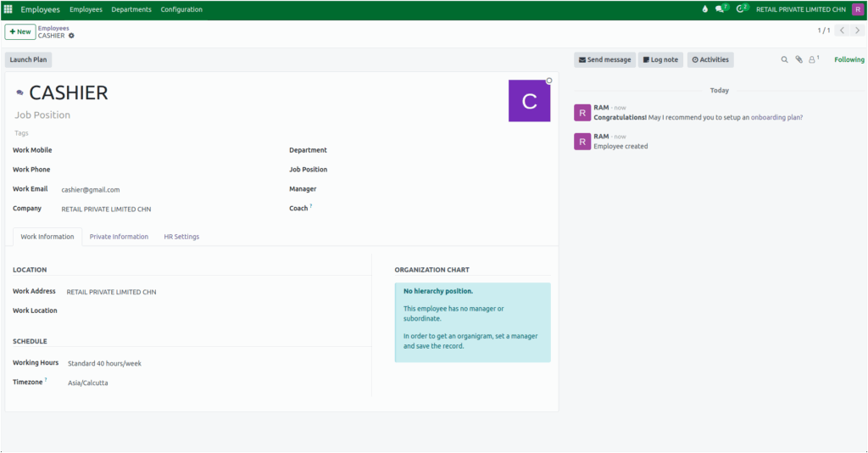Create a New employee record
The image size is (868, 453).
pyautogui.click(x=20, y=31)
